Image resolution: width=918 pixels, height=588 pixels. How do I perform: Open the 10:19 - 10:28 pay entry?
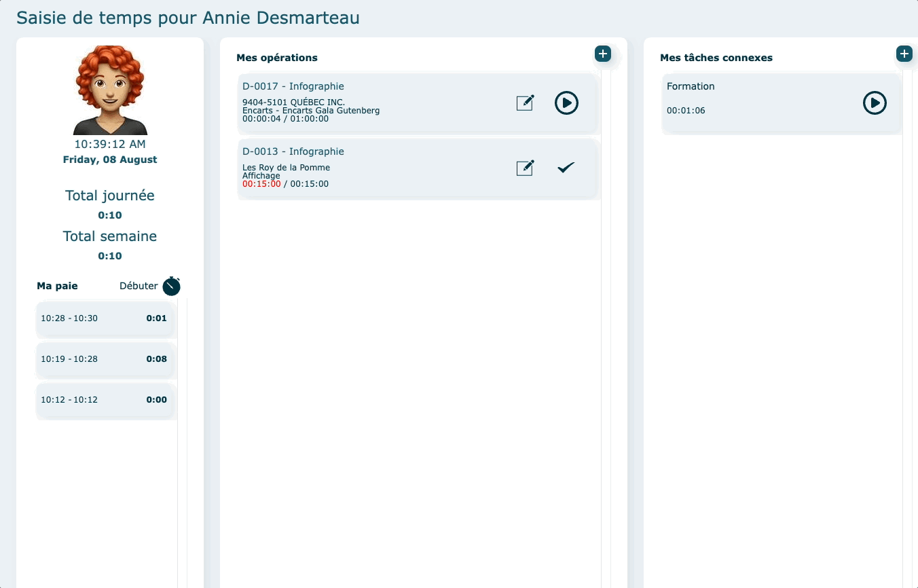click(x=105, y=359)
